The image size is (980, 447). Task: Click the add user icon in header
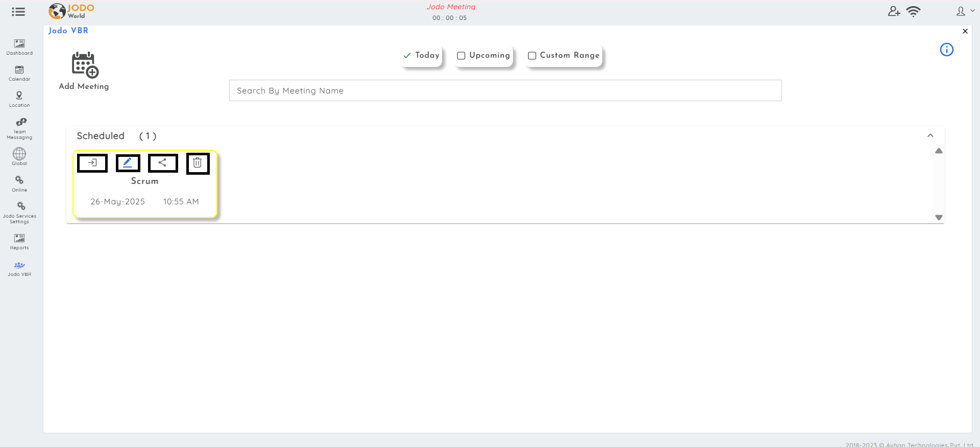[894, 11]
